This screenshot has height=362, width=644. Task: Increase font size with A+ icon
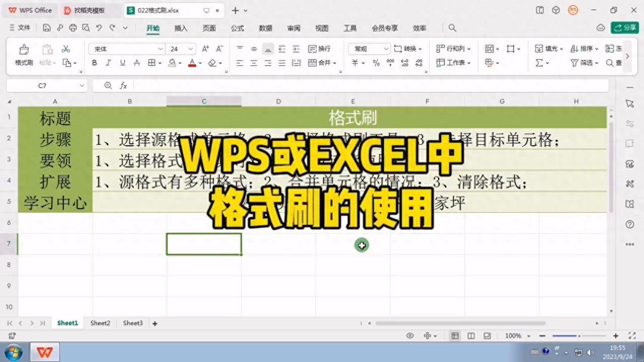(x=205, y=49)
